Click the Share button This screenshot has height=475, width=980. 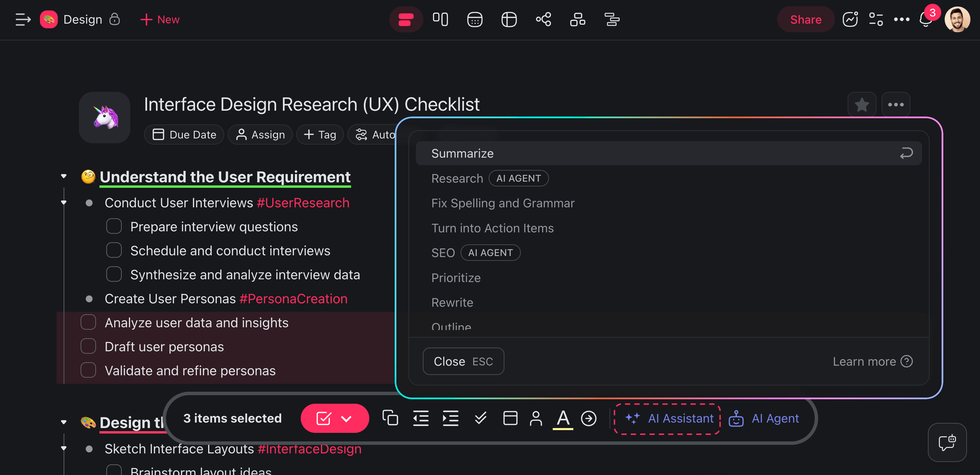(x=805, y=20)
